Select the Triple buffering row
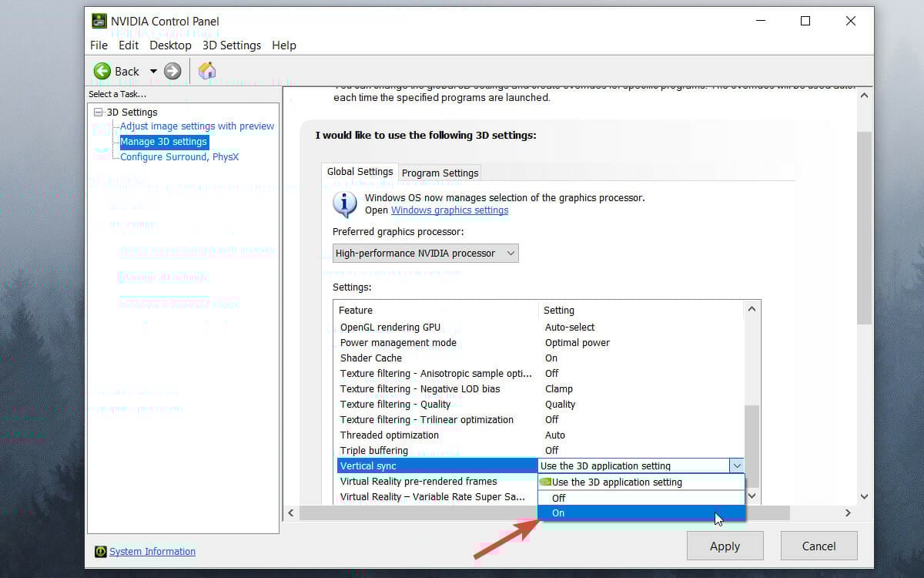 coord(541,451)
